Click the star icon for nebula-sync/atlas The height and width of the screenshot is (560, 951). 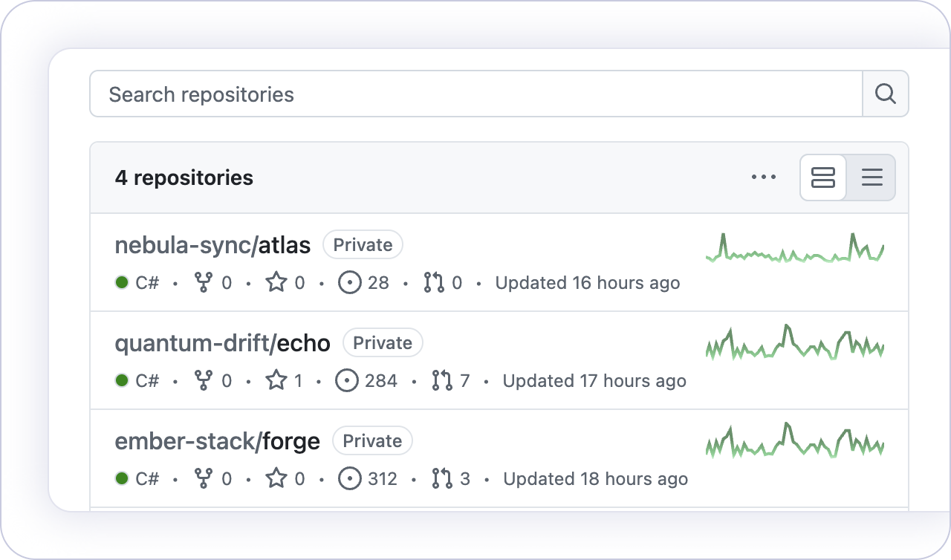click(x=276, y=282)
